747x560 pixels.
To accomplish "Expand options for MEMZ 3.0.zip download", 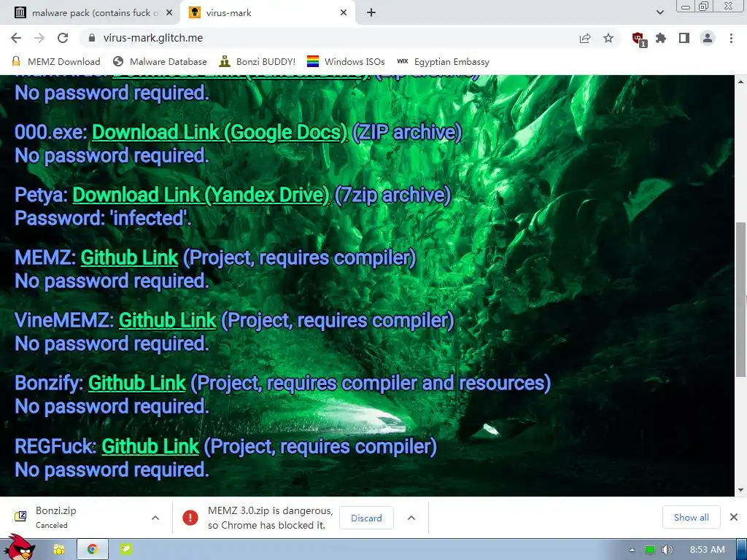I will pyautogui.click(x=411, y=518).
